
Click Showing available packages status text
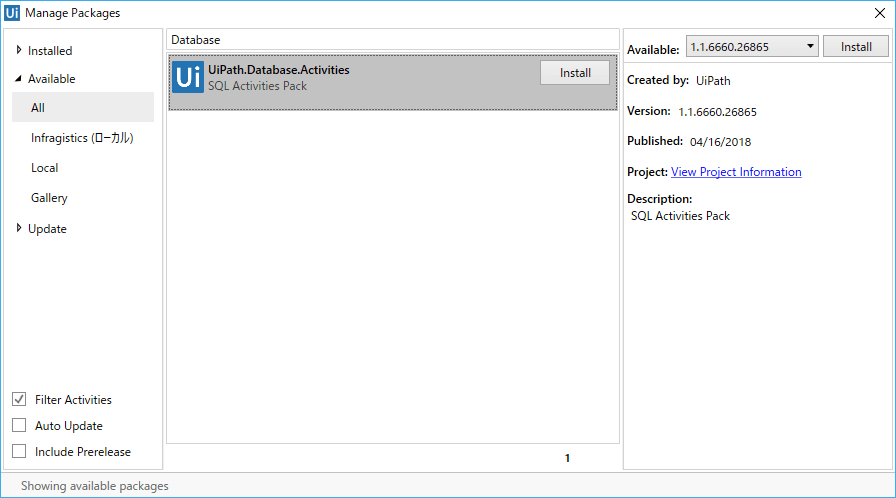(x=95, y=486)
